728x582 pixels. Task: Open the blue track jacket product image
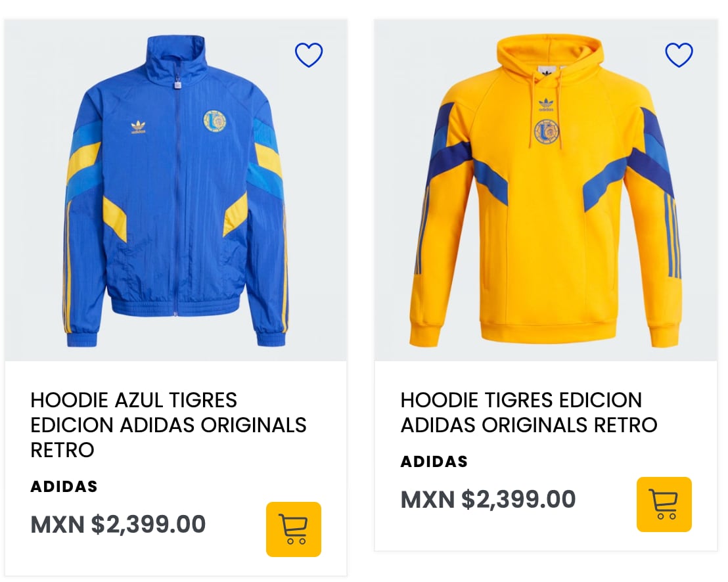(175, 197)
